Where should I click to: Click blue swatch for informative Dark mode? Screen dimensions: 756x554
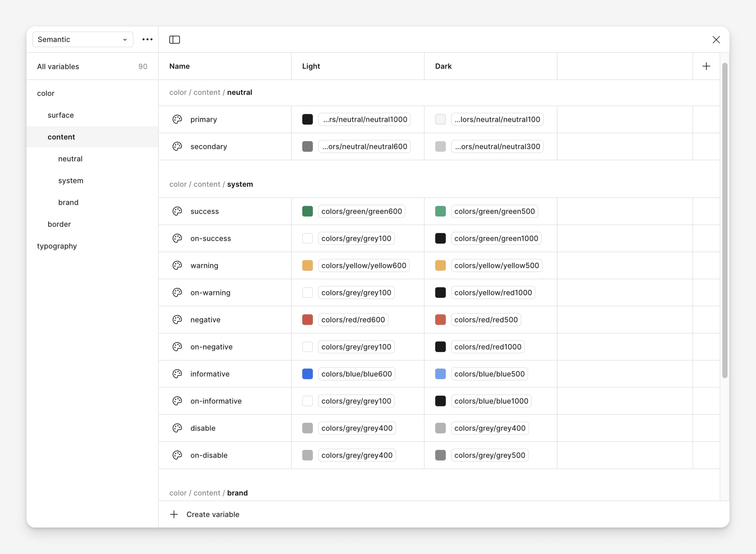pos(440,374)
